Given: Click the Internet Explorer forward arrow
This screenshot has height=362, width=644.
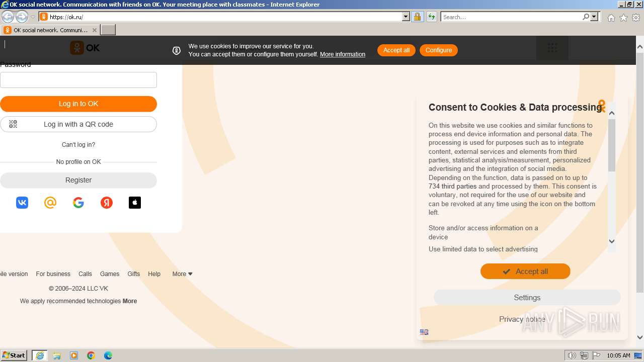Looking at the screenshot, I should 22,17.
